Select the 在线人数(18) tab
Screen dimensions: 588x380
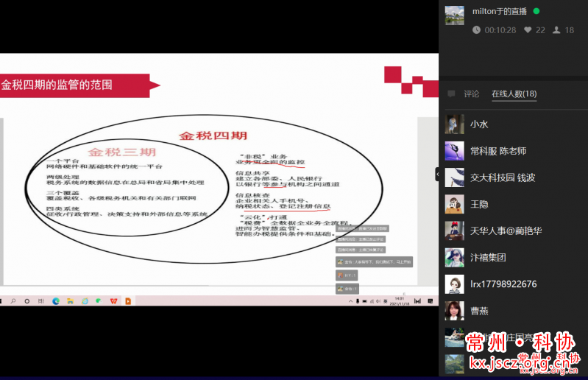pyautogui.click(x=514, y=94)
